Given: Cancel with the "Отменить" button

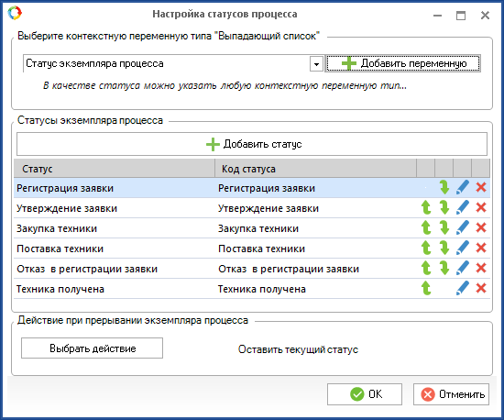Looking at the screenshot, I should [x=451, y=394].
